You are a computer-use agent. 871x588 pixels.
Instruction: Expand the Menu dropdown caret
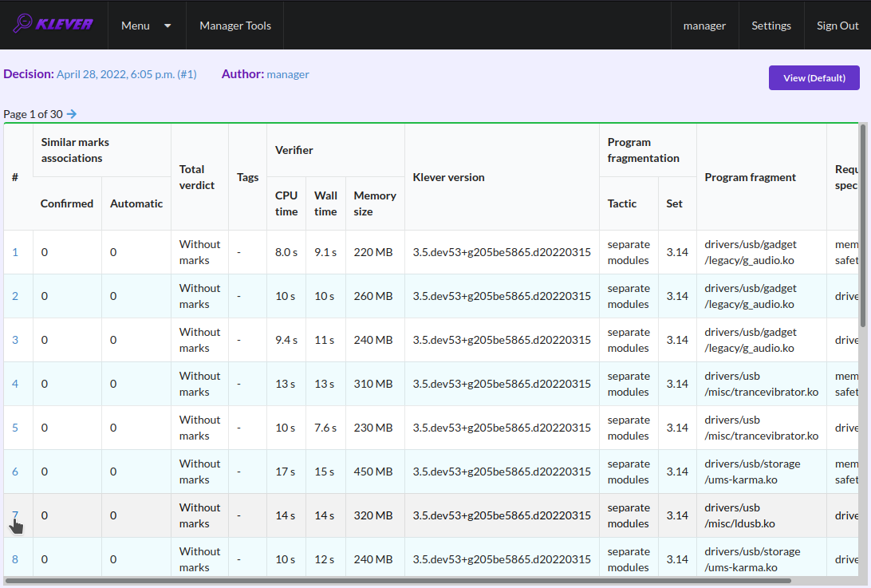pyautogui.click(x=167, y=26)
